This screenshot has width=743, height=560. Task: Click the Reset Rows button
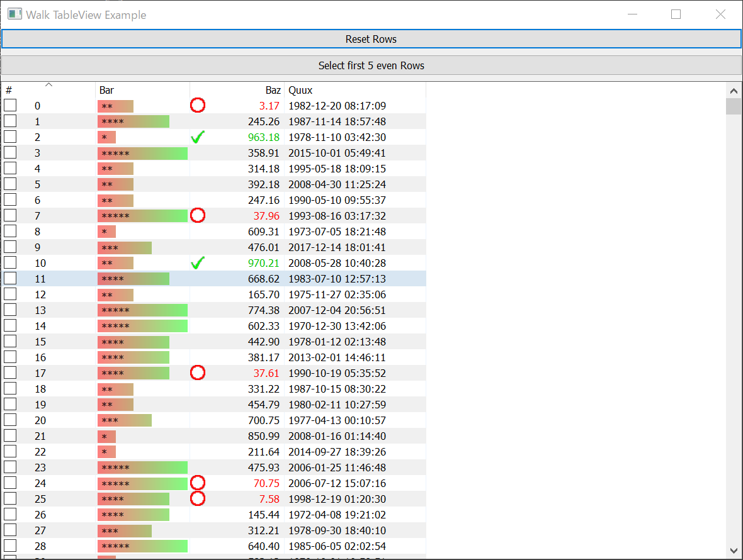(371, 39)
